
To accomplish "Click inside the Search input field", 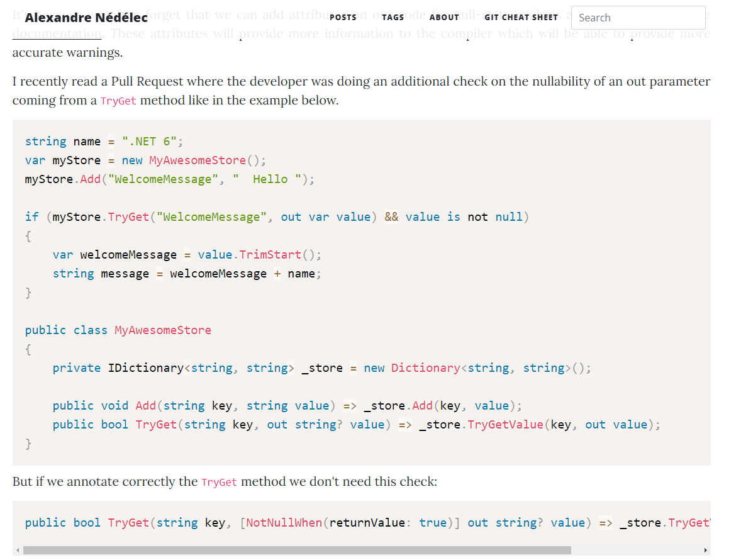I will coord(638,18).
